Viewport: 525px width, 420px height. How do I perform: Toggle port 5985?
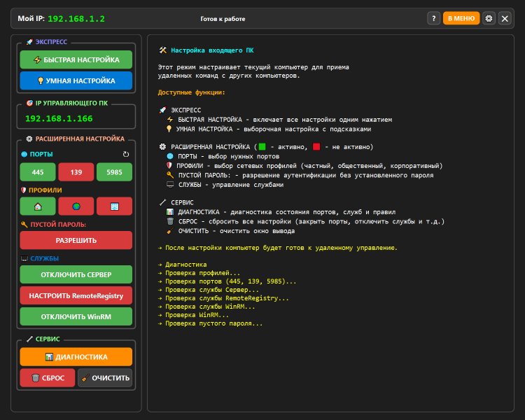tap(114, 172)
